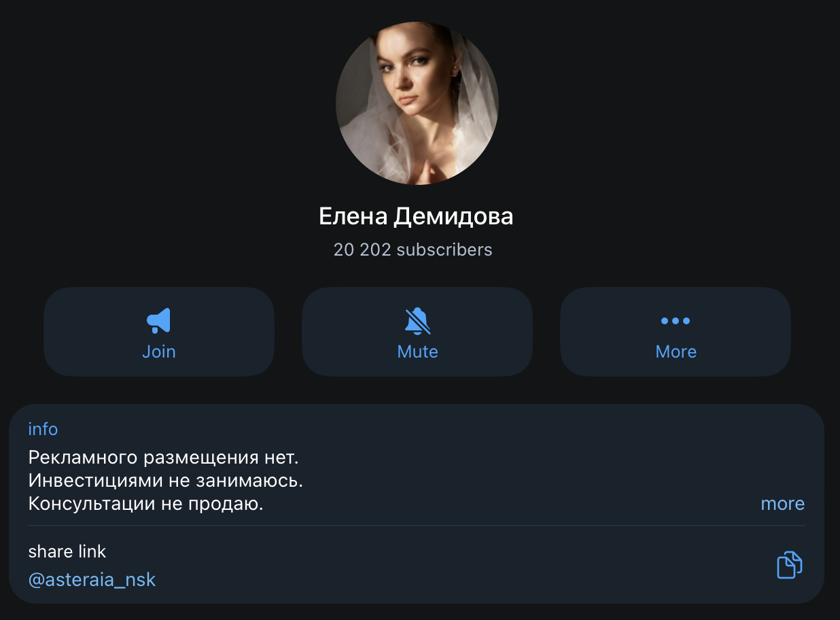Click the line "Консультации не продаю."
This screenshot has width=840, height=620.
(x=145, y=504)
